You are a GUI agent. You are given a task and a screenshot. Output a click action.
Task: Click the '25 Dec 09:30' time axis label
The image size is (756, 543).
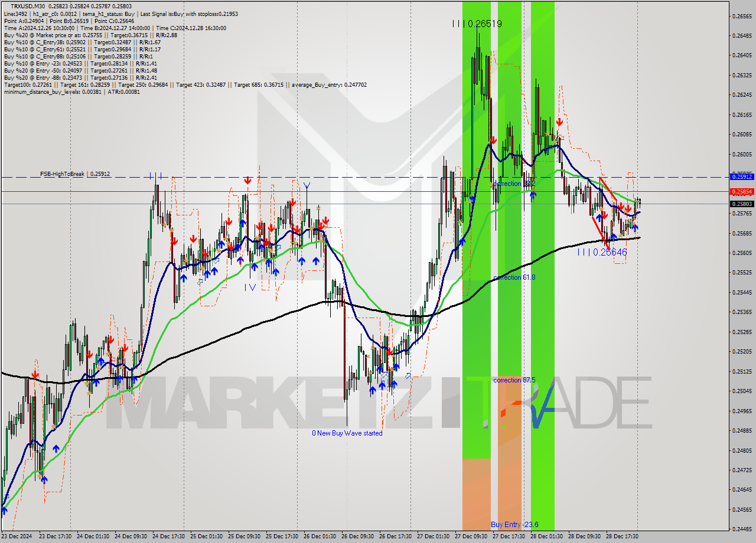click(244, 537)
